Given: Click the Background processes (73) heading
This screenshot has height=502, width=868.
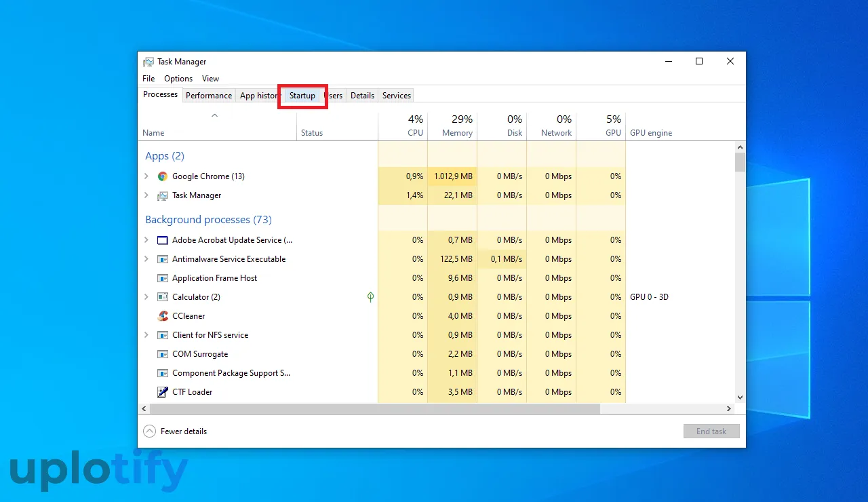Looking at the screenshot, I should [208, 220].
